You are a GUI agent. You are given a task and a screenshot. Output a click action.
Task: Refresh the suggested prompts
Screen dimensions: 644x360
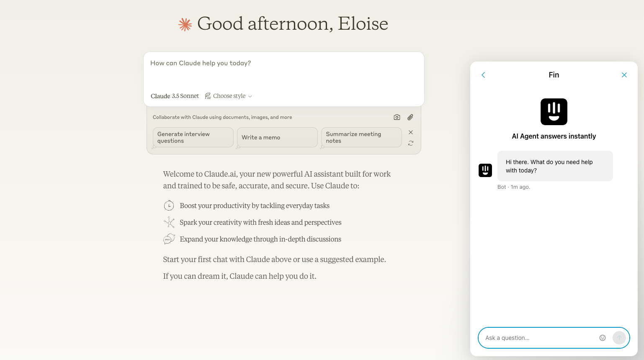[411, 143]
